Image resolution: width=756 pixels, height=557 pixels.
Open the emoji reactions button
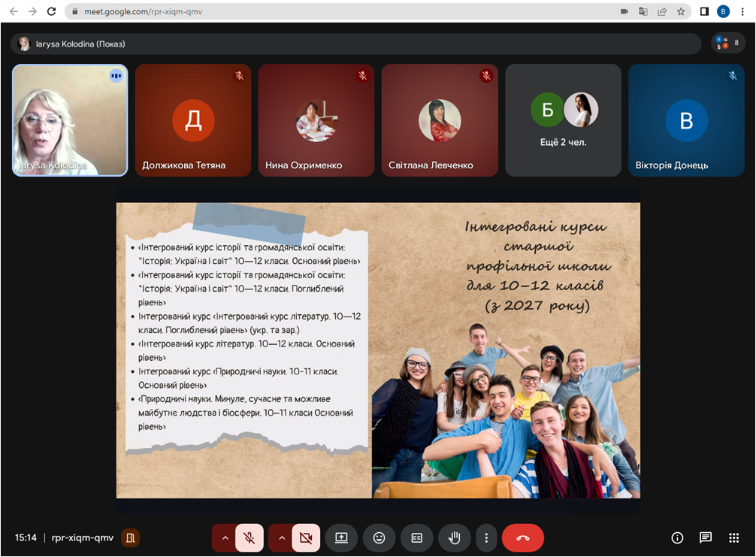pos(379,537)
